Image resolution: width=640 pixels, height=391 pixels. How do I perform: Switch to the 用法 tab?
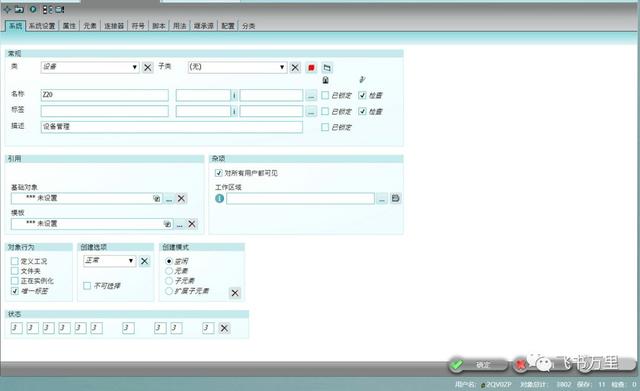[180, 26]
